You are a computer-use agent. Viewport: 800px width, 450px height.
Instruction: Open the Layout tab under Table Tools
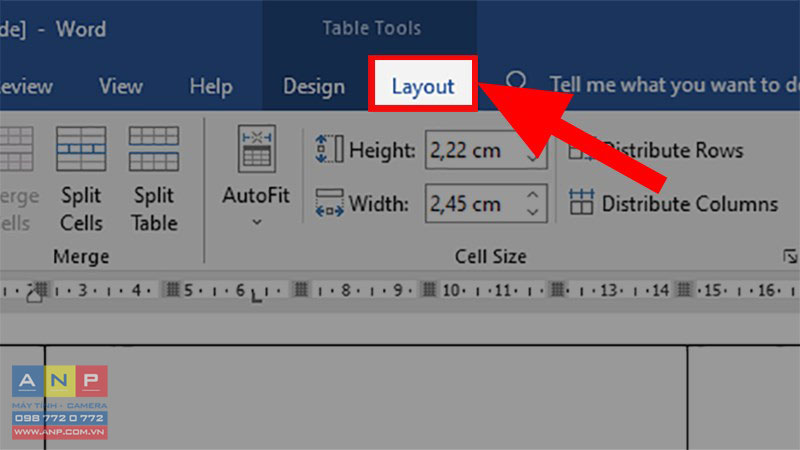click(423, 85)
